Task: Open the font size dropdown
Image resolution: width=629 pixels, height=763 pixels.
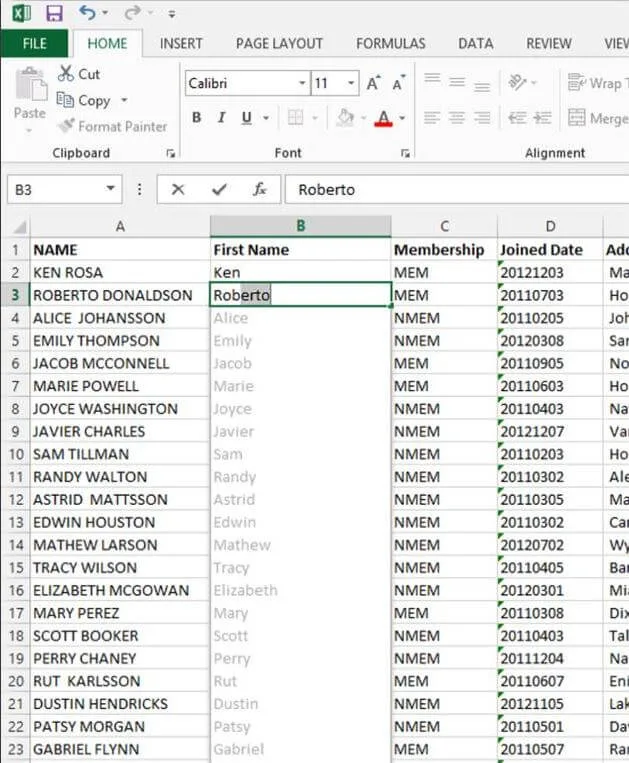Action: 351,84
